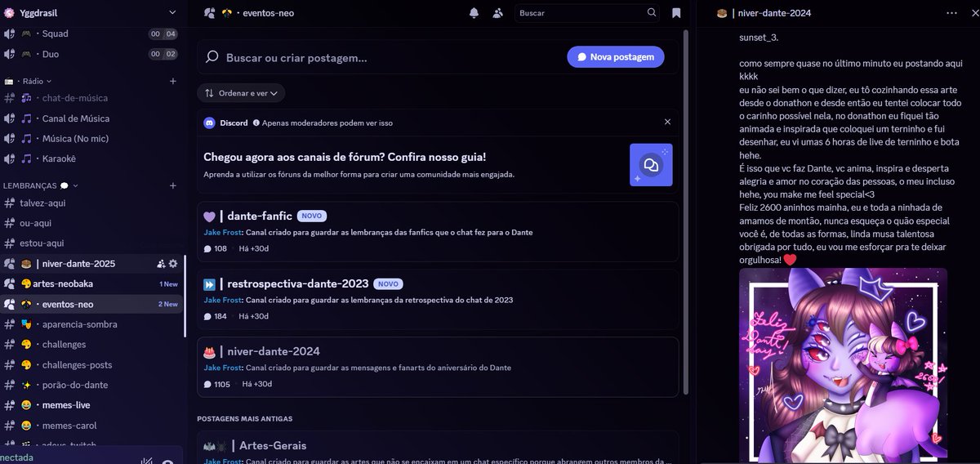This screenshot has height=464, width=980.
Task: Toggle deafen at the bottom user panel
Action: pyautogui.click(x=167, y=462)
